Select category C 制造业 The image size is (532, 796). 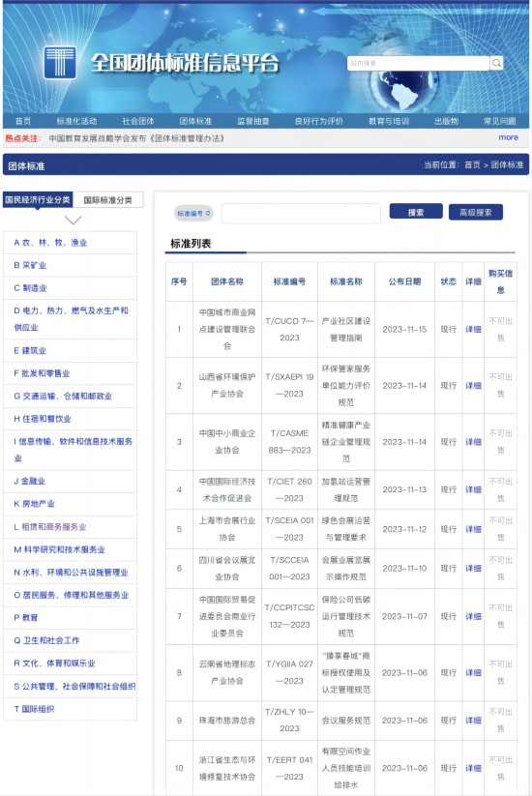coord(30,288)
